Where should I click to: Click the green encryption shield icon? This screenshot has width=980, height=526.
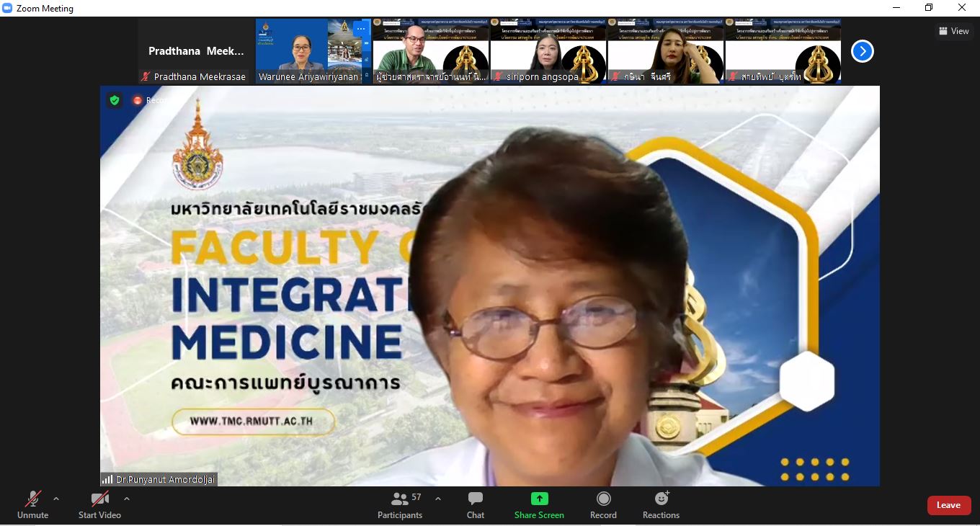115,100
